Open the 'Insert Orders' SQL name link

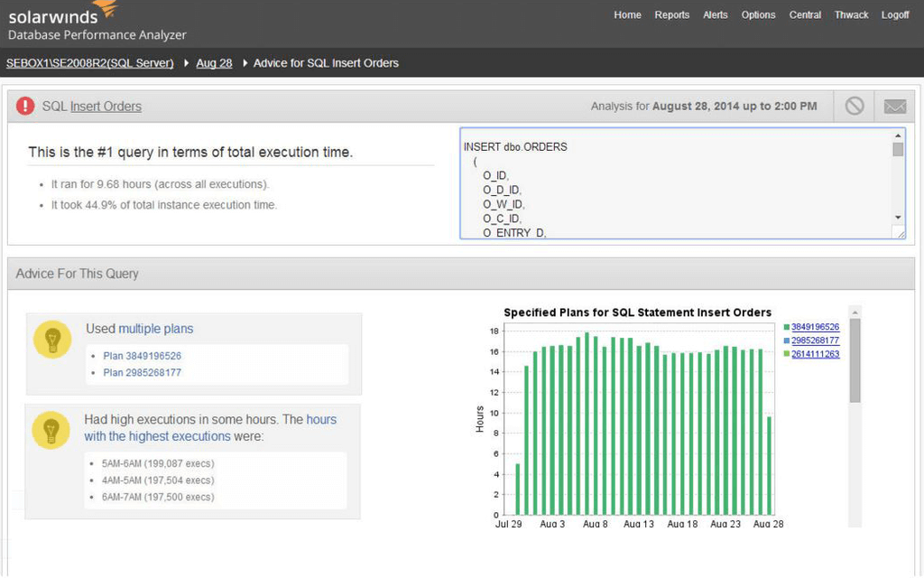106,107
